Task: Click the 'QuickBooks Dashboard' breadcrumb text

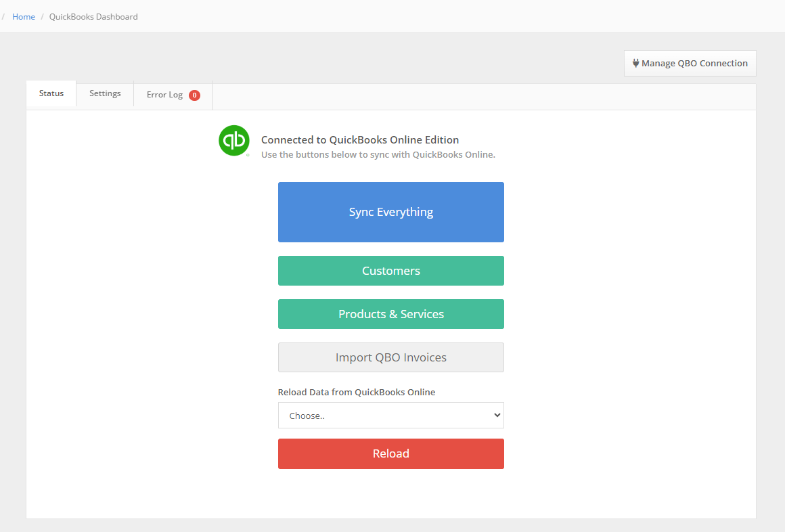Action: (x=93, y=16)
